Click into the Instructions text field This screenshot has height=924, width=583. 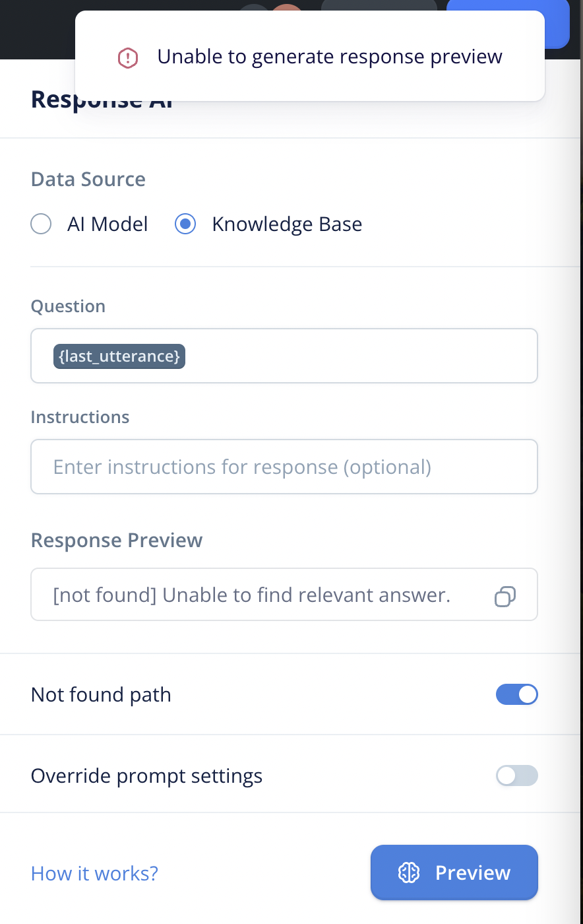click(284, 467)
